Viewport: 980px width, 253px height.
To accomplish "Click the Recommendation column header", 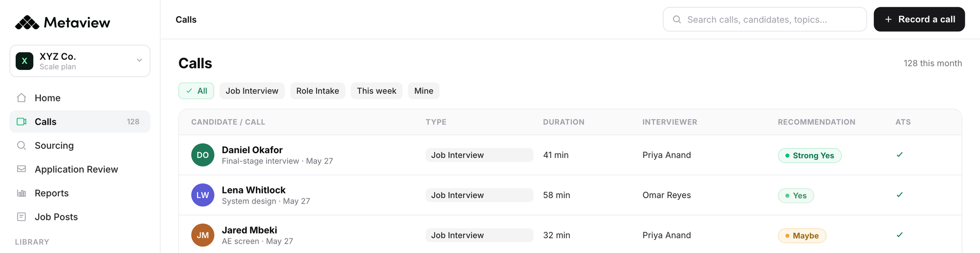I will [x=816, y=122].
